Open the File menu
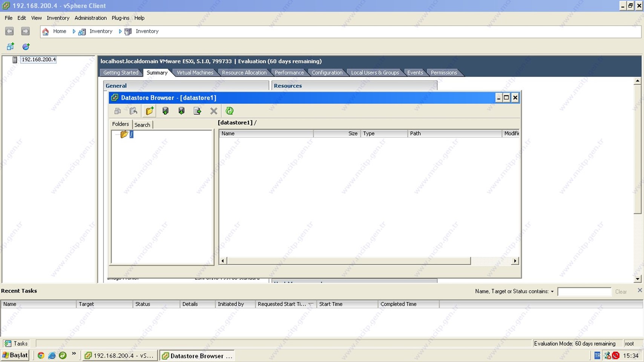This screenshot has width=644, height=362. (x=9, y=18)
